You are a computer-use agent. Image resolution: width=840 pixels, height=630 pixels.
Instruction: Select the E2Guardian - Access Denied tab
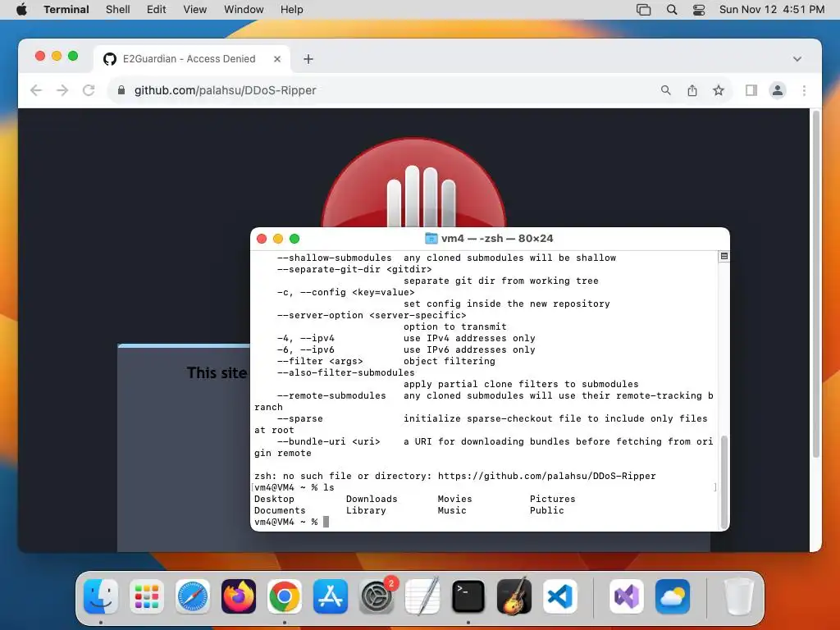point(192,59)
